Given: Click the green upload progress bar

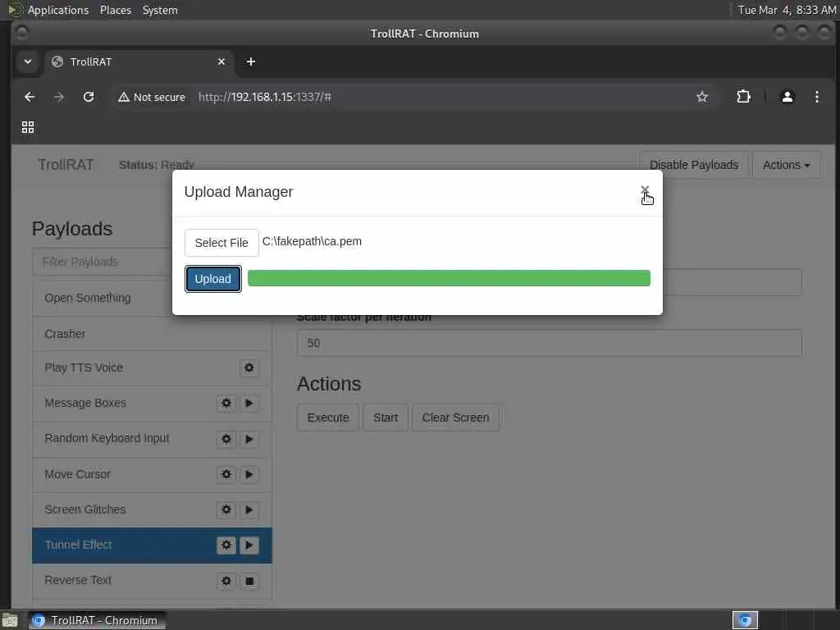Looking at the screenshot, I should pos(449,278).
